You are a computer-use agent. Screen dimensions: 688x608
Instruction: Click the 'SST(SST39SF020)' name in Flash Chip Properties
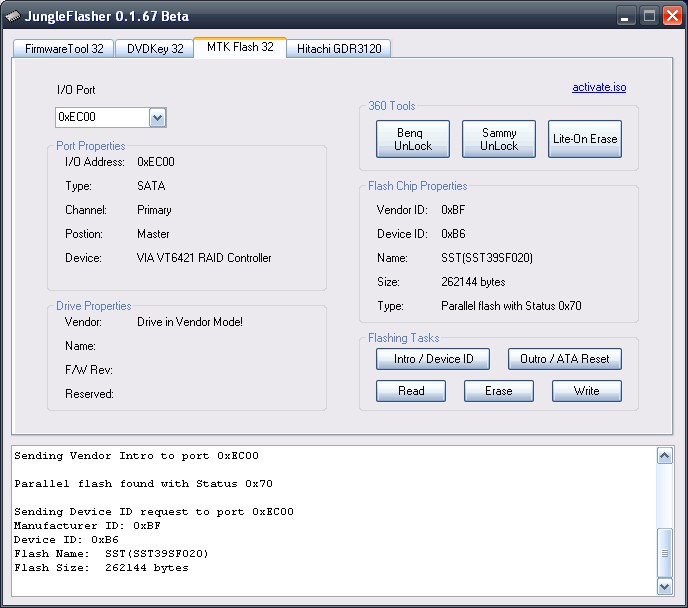[487, 258]
